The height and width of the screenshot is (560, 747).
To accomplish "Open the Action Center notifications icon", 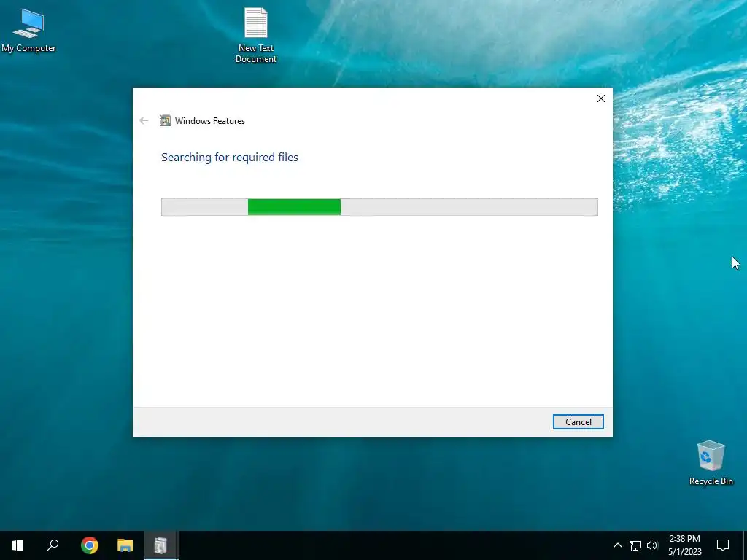I will pyautogui.click(x=723, y=545).
